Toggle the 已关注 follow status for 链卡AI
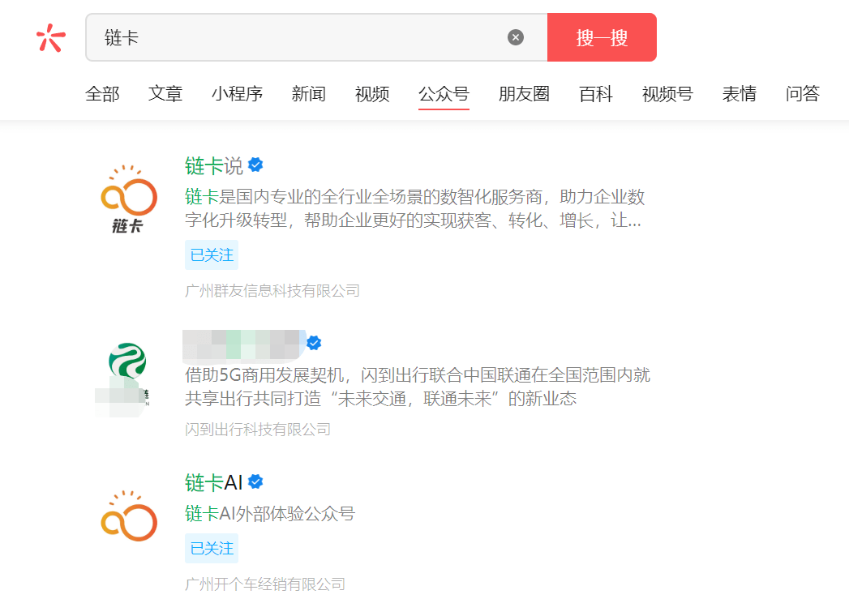Viewport: 849px width, 616px height. tap(212, 549)
